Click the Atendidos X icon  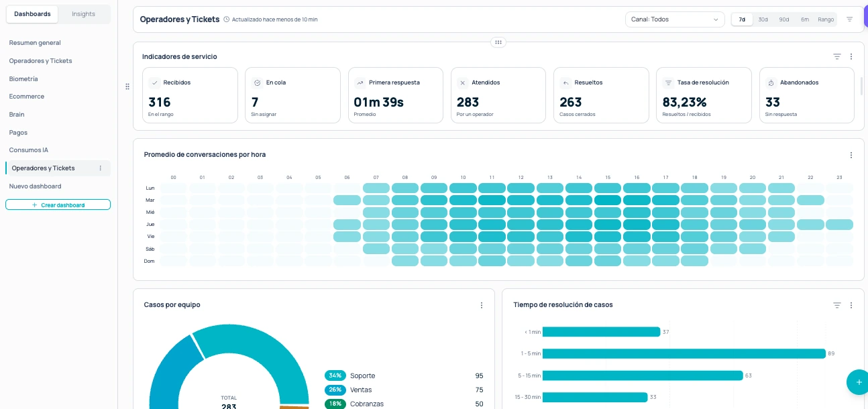click(462, 83)
